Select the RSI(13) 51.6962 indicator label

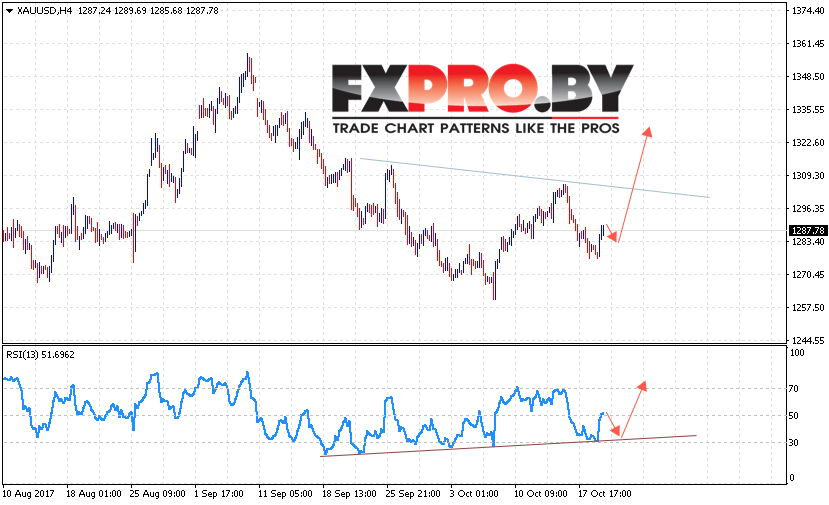(40, 355)
